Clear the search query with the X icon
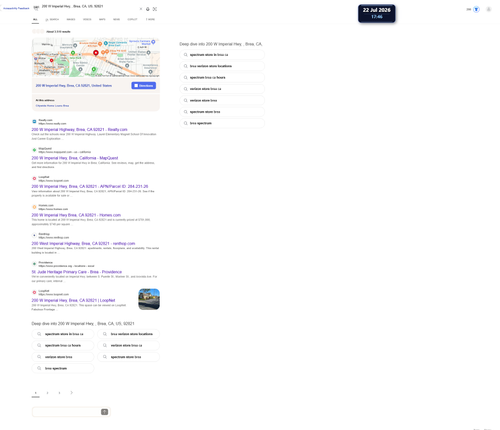 tap(141, 9)
